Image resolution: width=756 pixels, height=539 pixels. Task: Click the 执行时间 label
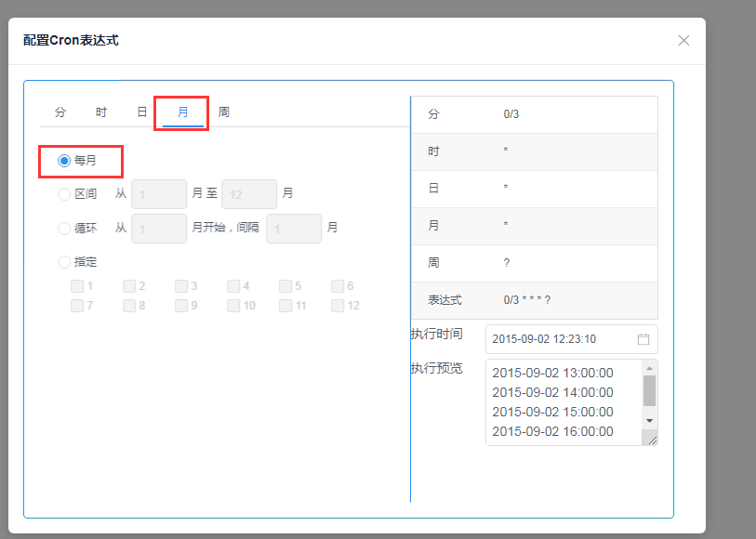click(x=437, y=334)
